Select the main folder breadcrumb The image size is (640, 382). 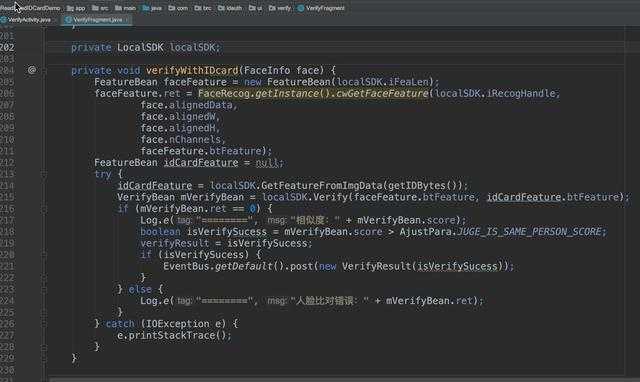click(125, 8)
